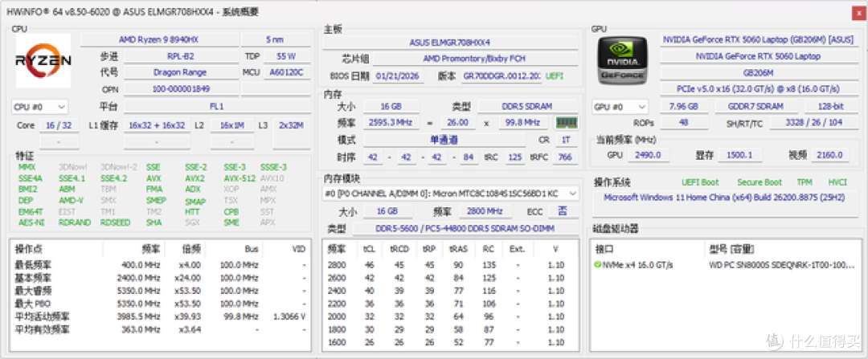The width and height of the screenshot is (868, 359).
Task: Expand the memory module Micron MTC8C dropdown
Action: click(451, 193)
